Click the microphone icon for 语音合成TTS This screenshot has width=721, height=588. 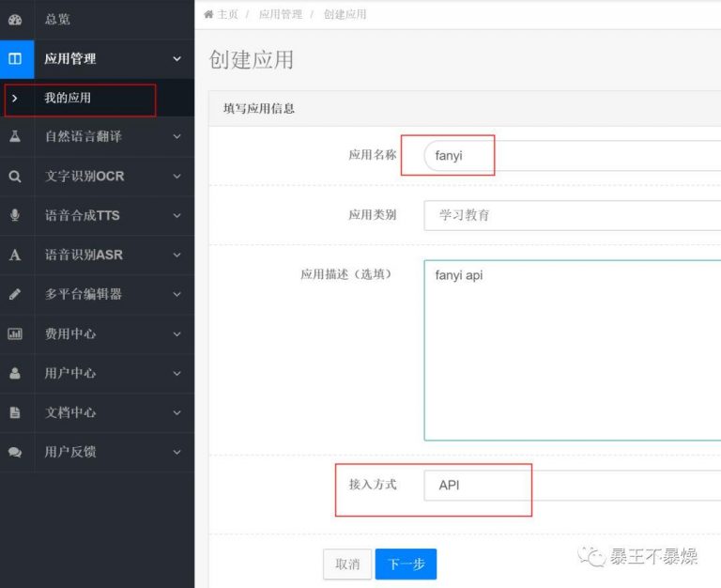(15, 215)
